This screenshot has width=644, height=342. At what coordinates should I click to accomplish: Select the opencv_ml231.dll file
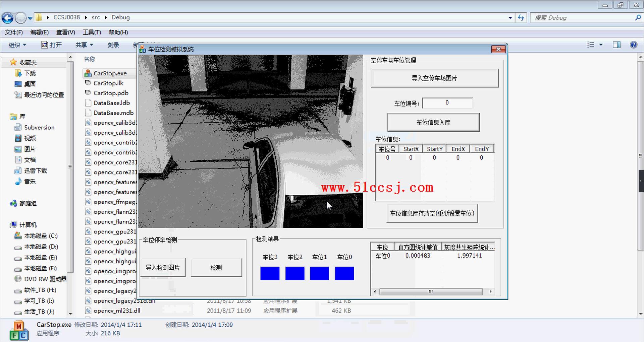coord(117,311)
